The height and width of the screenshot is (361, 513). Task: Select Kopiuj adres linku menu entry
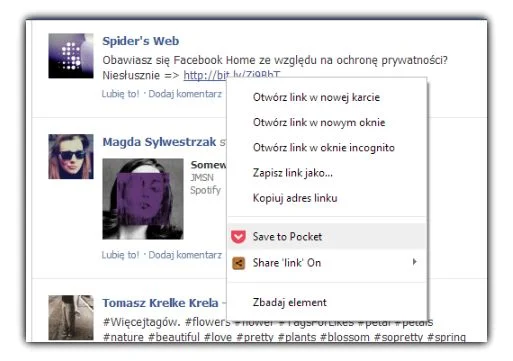327,198
